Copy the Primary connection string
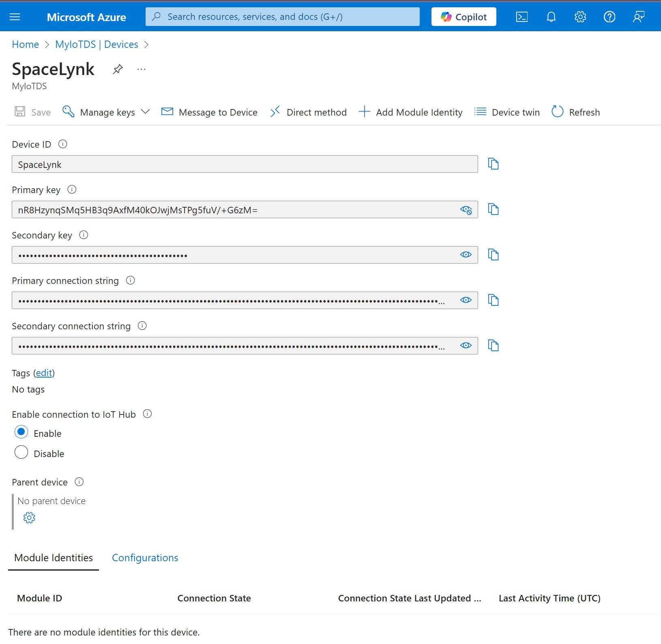The height and width of the screenshot is (644, 661). pos(493,300)
